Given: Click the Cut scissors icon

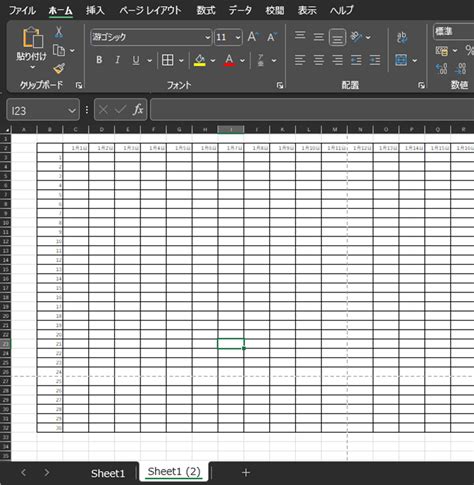Looking at the screenshot, I should (x=59, y=32).
